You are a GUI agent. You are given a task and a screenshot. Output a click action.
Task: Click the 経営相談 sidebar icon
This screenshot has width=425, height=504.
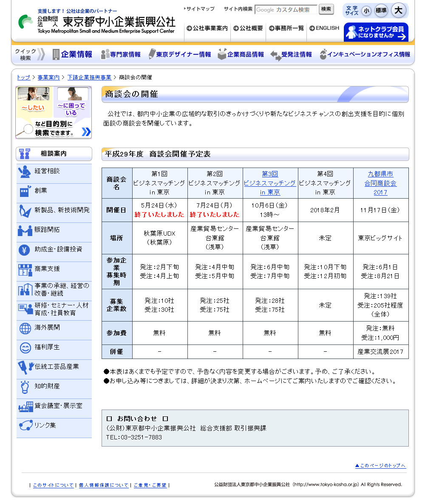(x=25, y=172)
